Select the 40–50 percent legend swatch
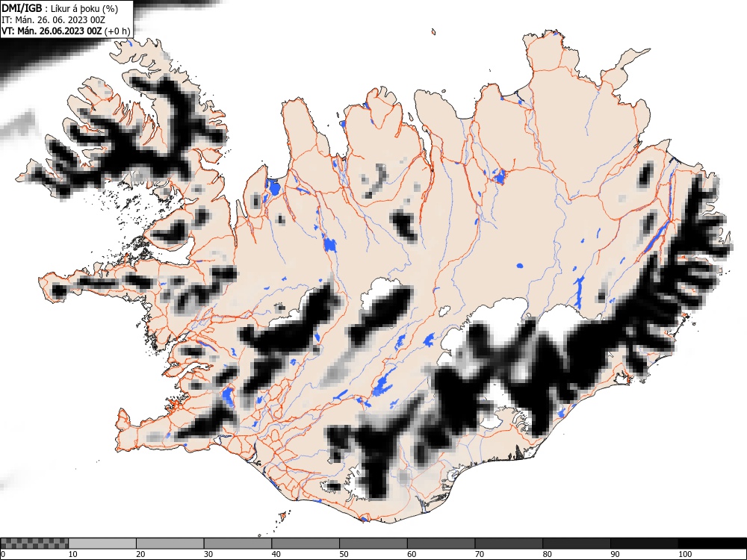The image size is (747, 560). pyautogui.click(x=306, y=544)
